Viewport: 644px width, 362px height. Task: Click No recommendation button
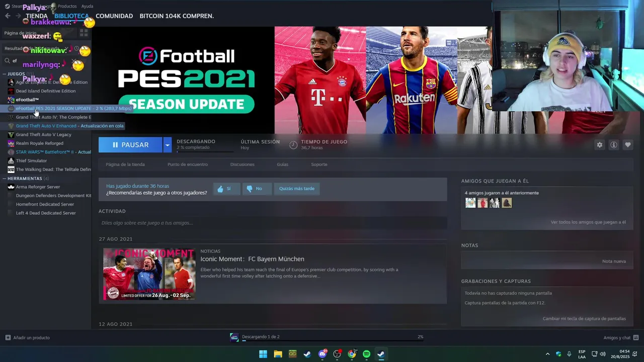[x=257, y=189]
